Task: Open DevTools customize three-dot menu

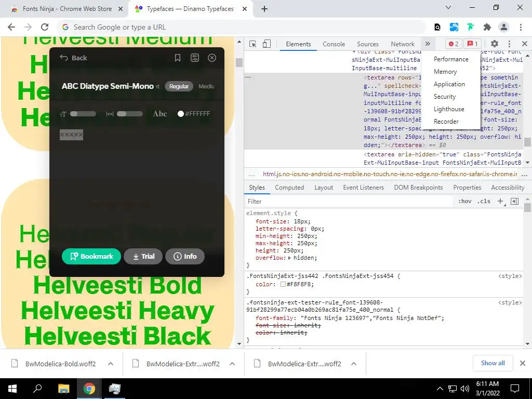Action: point(509,44)
